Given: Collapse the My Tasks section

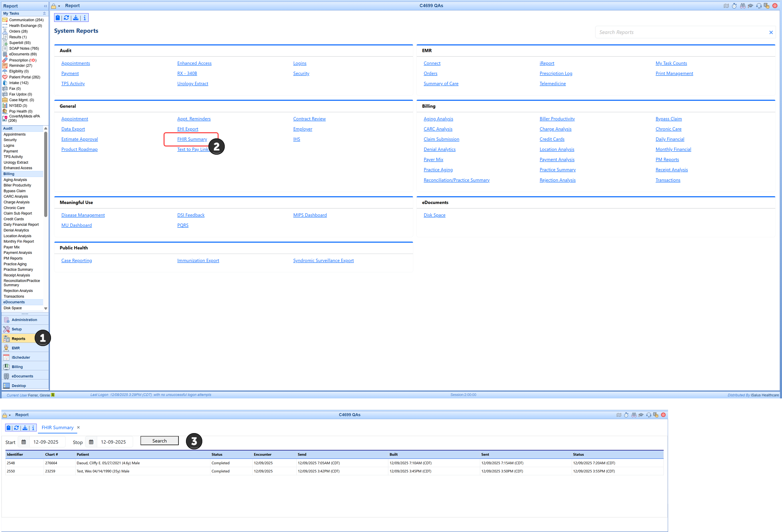Looking at the screenshot, I should 44,13.
